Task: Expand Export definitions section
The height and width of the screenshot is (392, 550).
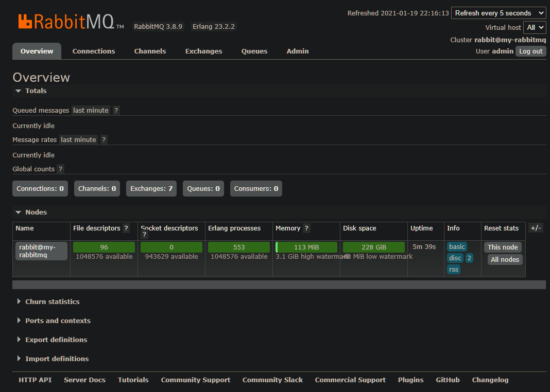Action: click(x=52, y=340)
